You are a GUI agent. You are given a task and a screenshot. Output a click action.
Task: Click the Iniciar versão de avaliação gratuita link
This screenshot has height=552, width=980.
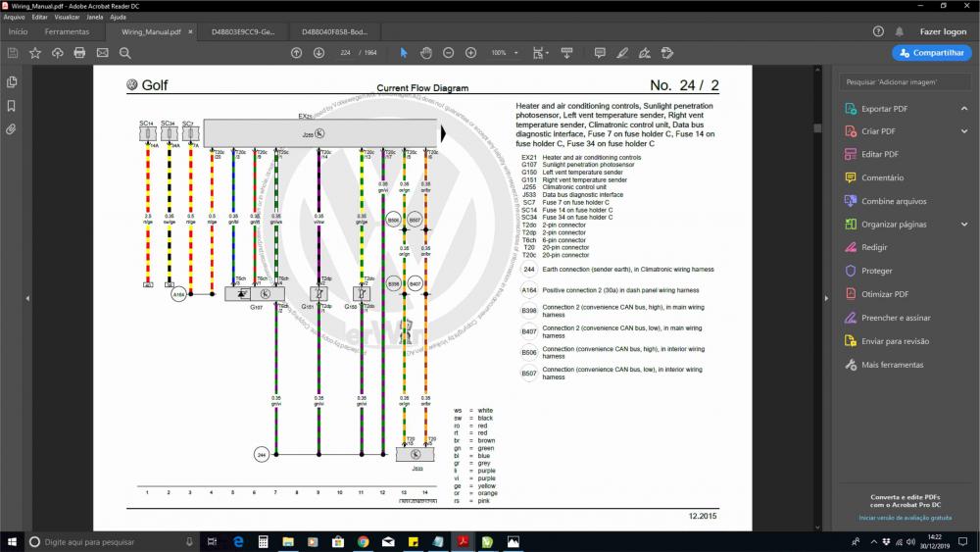pos(905,518)
